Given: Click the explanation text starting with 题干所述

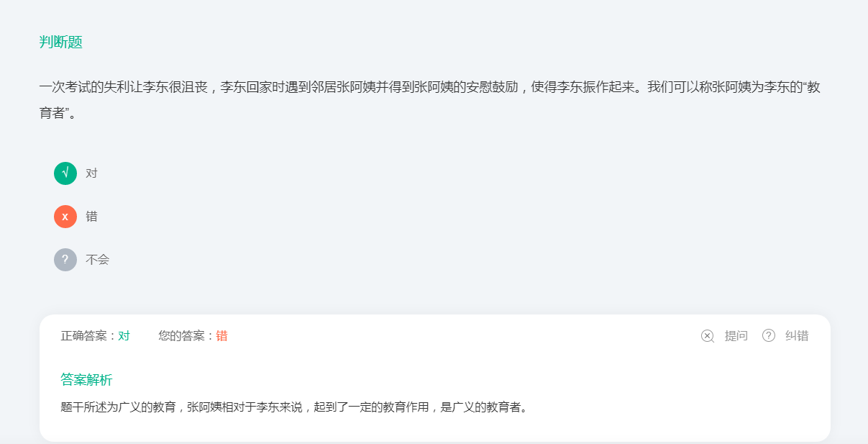Looking at the screenshot, I should (296, 407).
